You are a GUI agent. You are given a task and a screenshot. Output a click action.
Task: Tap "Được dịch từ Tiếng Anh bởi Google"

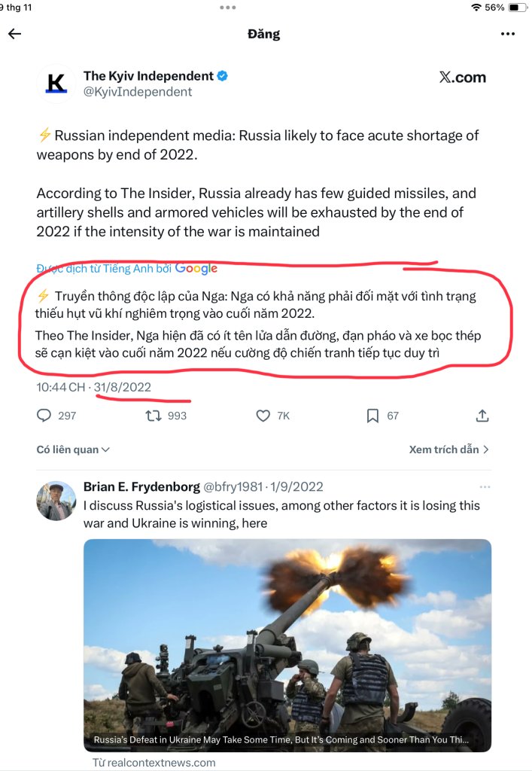point(126,269)
